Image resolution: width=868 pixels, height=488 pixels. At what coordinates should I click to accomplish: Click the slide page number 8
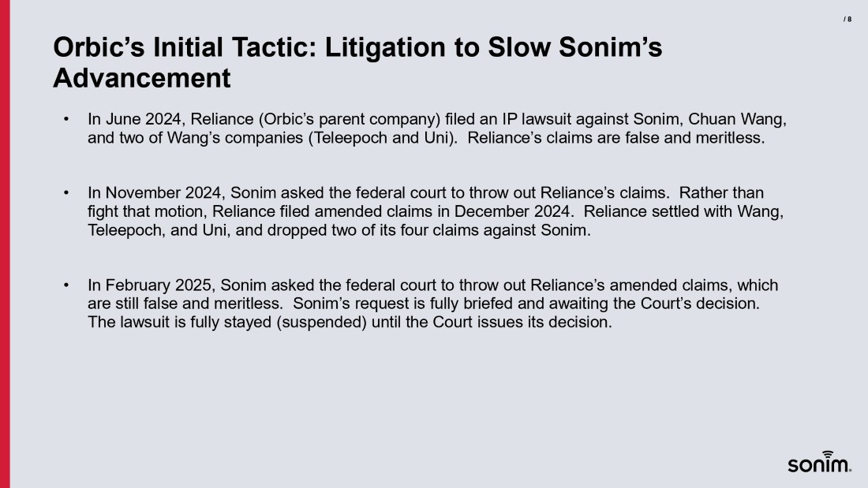(848, 19)
